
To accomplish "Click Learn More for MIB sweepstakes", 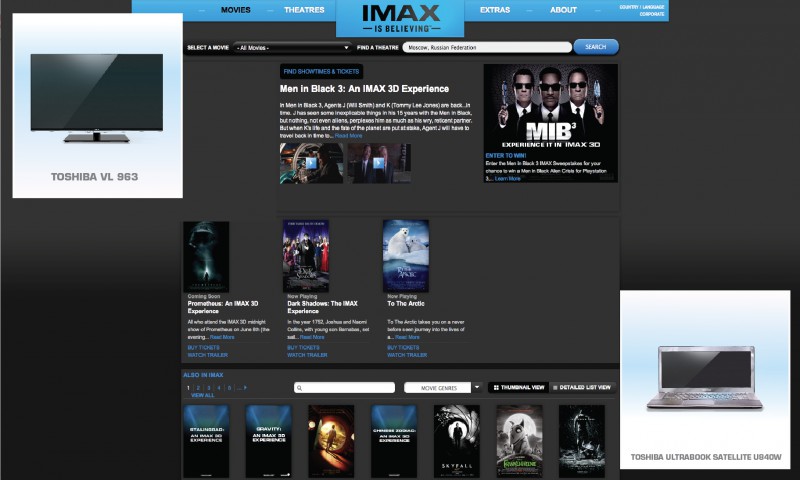I will [507, 179].
